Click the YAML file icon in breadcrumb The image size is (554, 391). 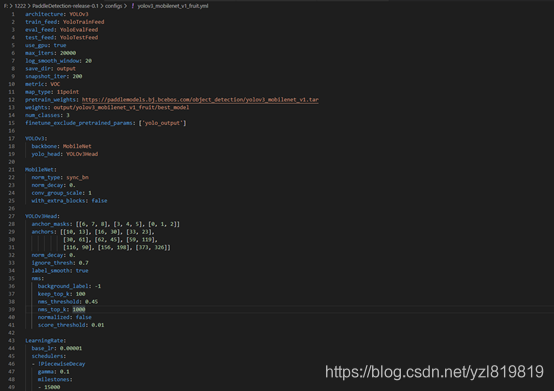pos(133,6)
